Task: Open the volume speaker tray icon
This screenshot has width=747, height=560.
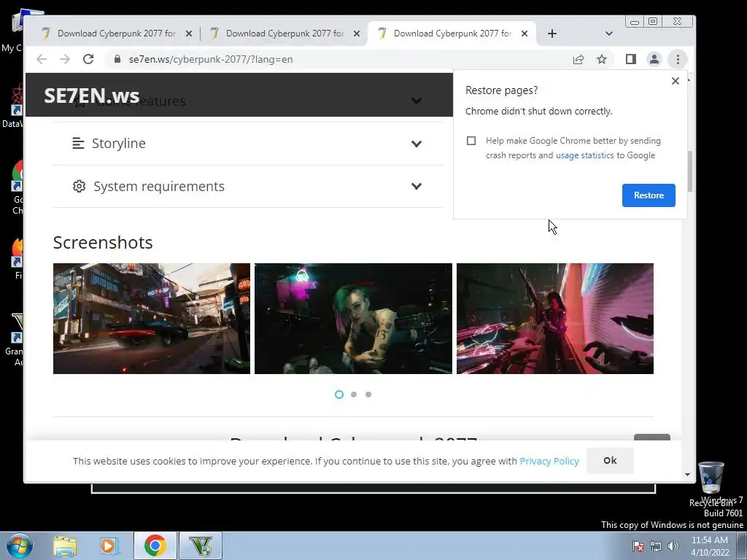Action: [673, 547]
